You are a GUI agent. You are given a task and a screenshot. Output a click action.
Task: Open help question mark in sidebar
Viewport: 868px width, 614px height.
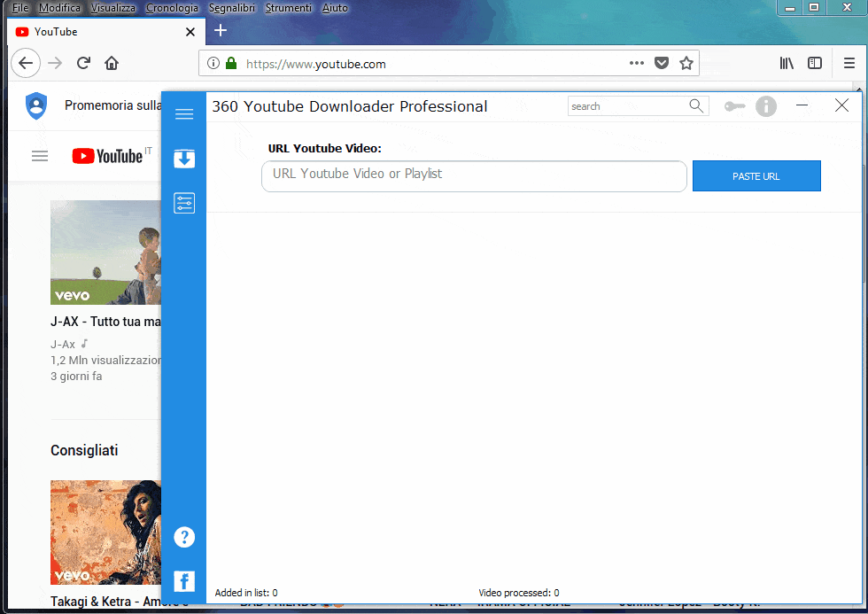click(184, 537)
